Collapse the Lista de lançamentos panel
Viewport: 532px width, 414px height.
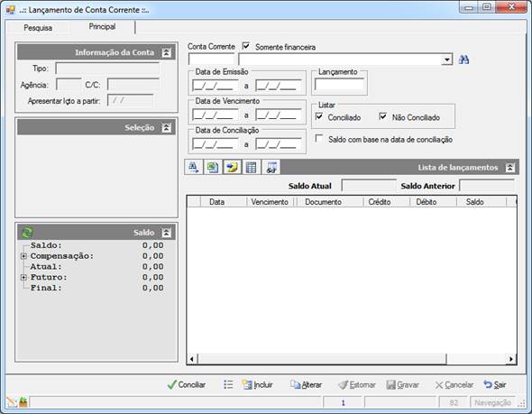coord(510,168)
